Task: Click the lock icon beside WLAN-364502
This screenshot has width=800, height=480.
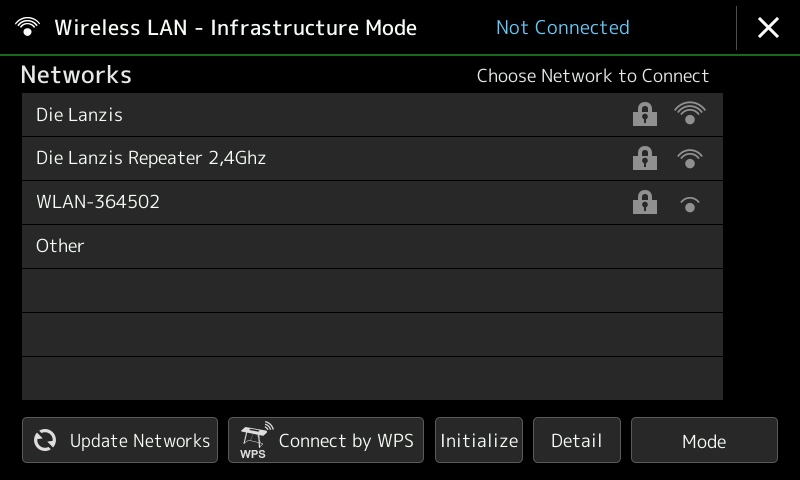Action: point(644,202)
